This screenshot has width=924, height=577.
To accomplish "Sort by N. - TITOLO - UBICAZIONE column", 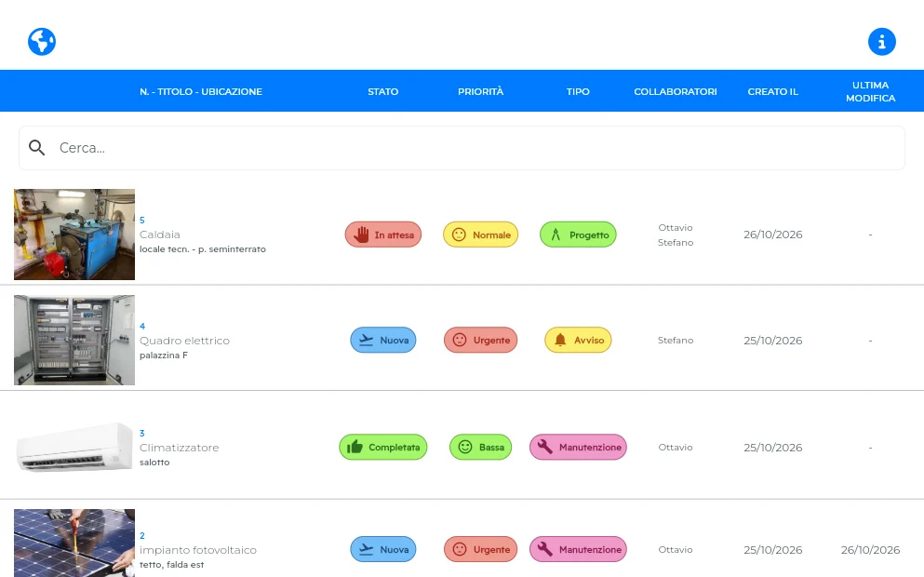I will [201, 91].
